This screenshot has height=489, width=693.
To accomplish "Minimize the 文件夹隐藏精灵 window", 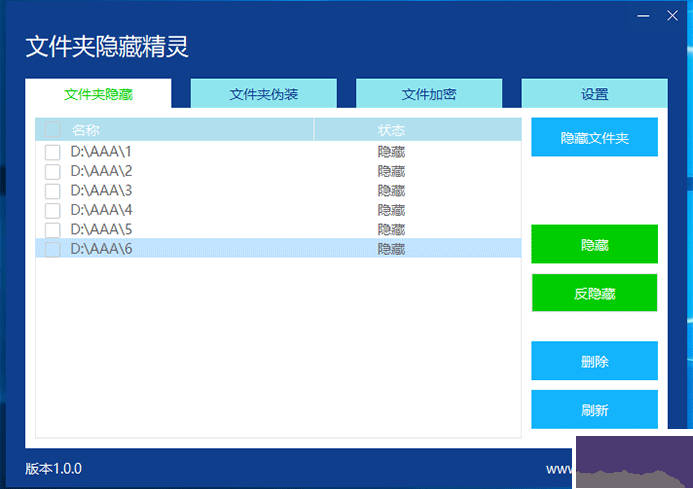I will pyautogui.click(x=643, y=16).
